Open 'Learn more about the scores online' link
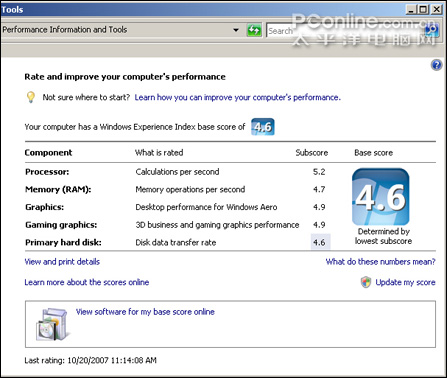This screenshot has height=378, width=447. (x=87, y=282)
